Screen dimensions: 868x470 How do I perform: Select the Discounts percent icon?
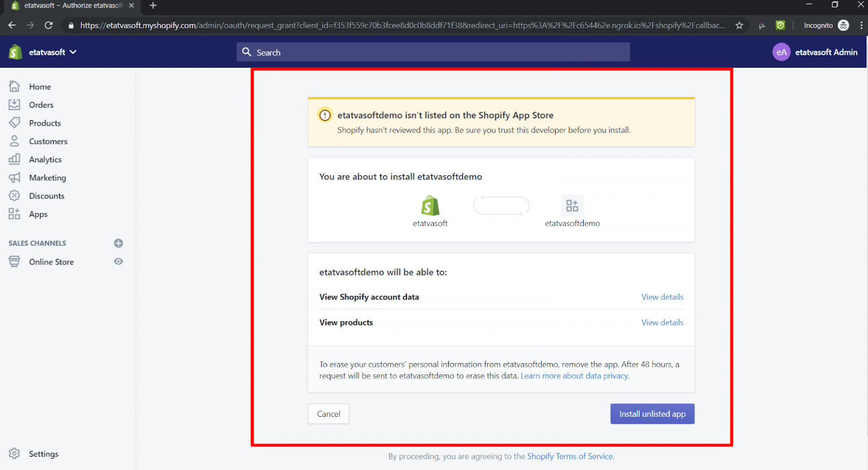15,195
